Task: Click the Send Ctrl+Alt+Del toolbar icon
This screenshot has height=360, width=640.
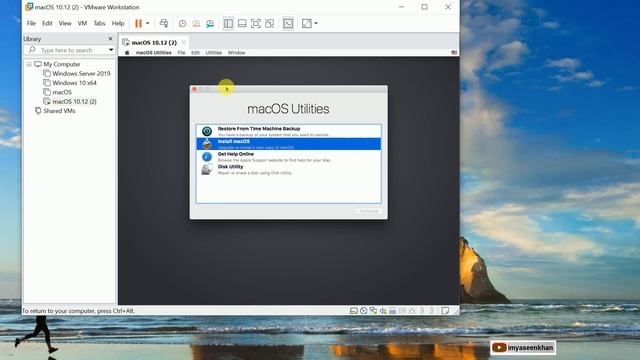Action: (164, 23)
